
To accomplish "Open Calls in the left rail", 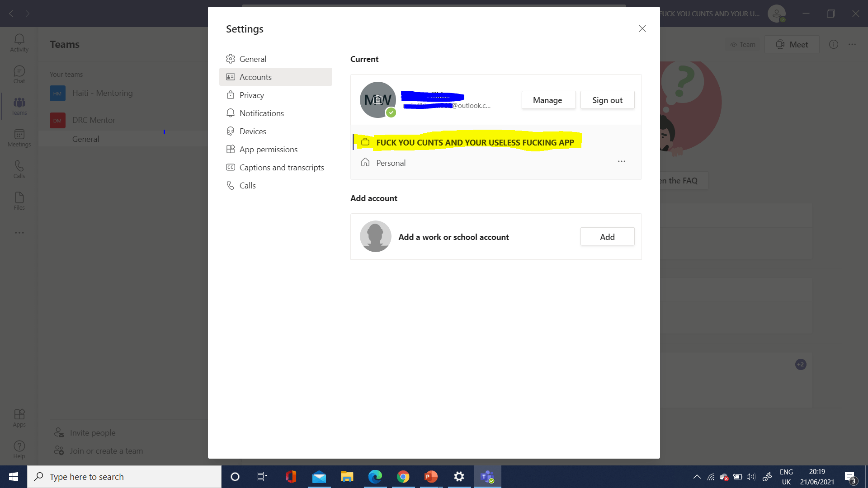I will (19, 169).
